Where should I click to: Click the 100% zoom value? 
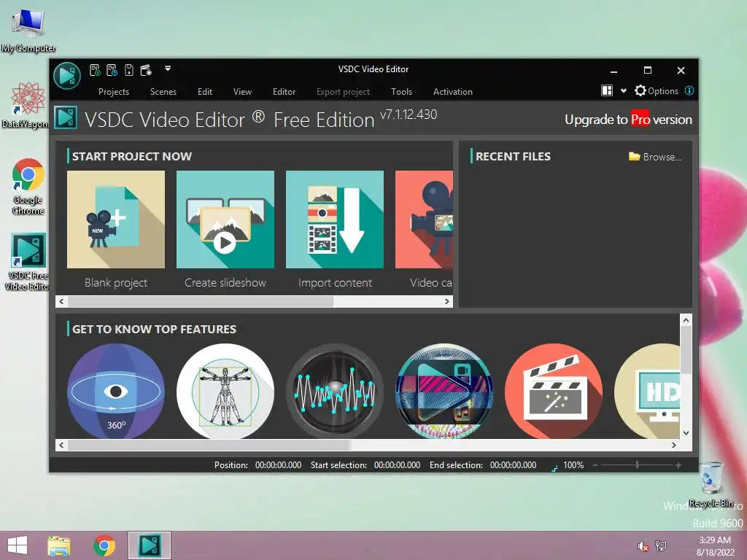click(573, 464)
